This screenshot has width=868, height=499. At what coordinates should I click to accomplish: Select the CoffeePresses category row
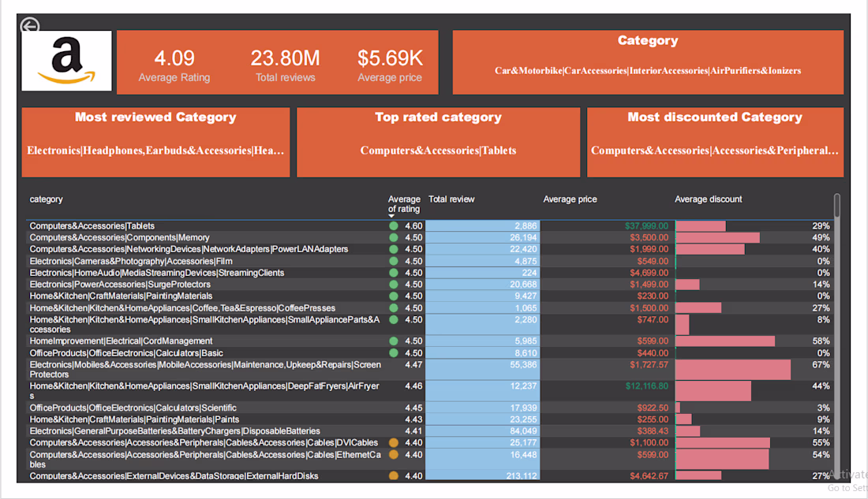point(429,308)
